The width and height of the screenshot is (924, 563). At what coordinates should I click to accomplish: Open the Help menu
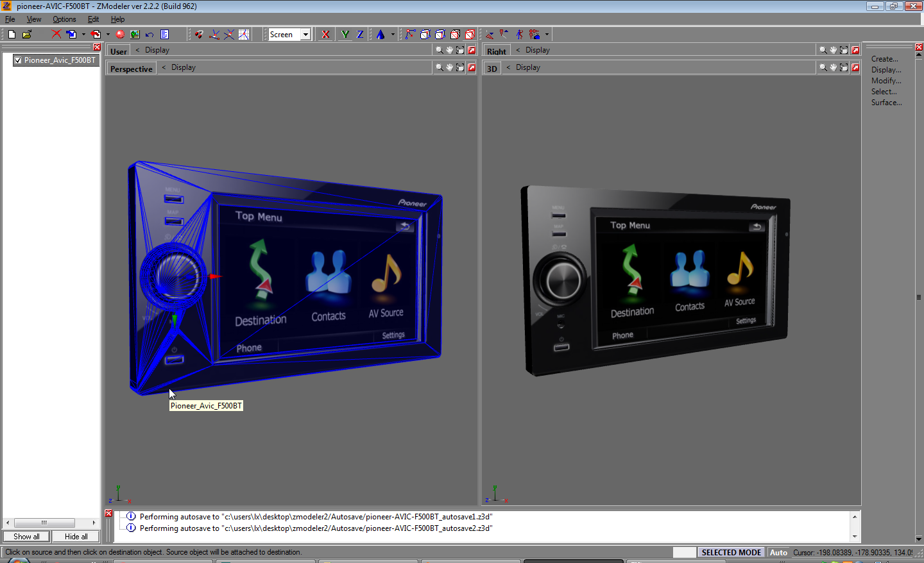click(x=117, y=19)
